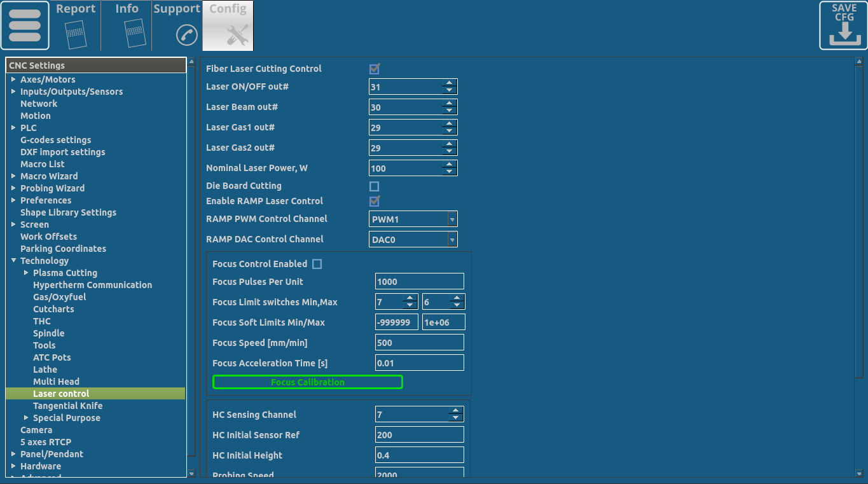Open RAMP PWM Control Channel dropdown
This screenshot has height=484, width=868.
coord(452,219)
